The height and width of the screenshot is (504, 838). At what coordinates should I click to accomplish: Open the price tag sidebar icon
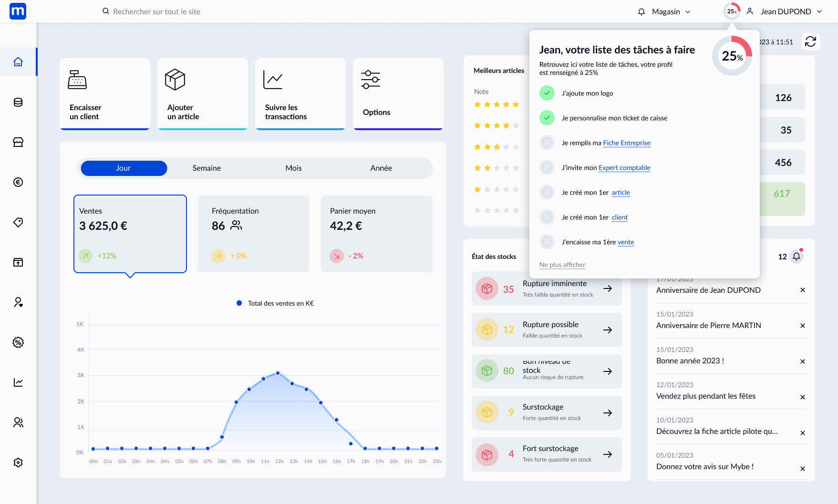pos(18,222)
